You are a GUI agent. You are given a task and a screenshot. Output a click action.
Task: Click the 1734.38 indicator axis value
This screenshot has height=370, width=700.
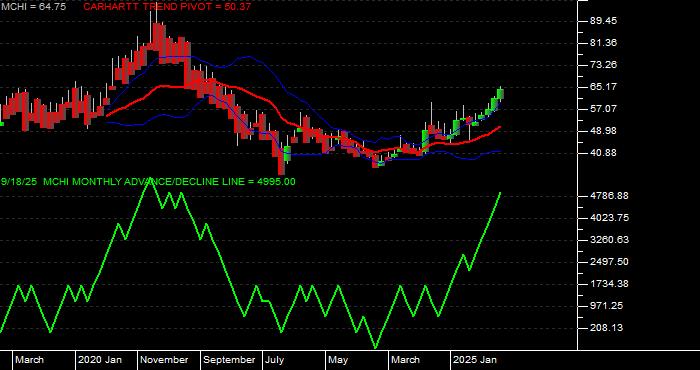coord(609,284)
